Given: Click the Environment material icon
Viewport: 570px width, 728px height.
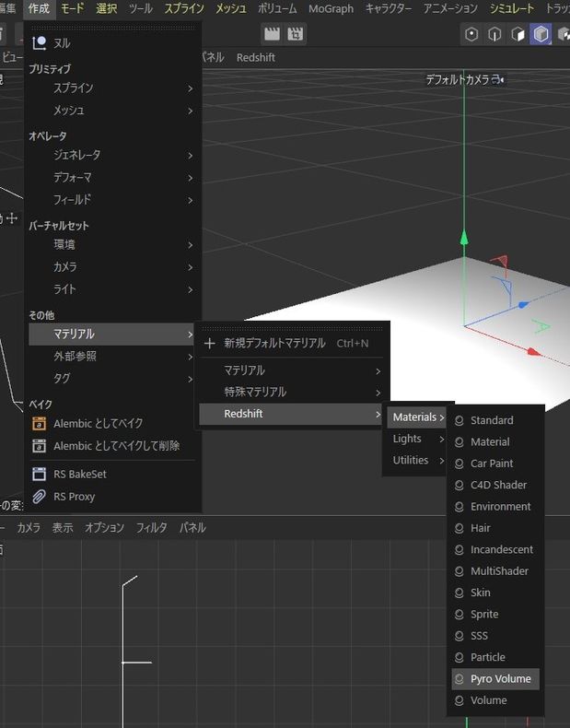Looking at the screenshot, I should coord(459,507).
